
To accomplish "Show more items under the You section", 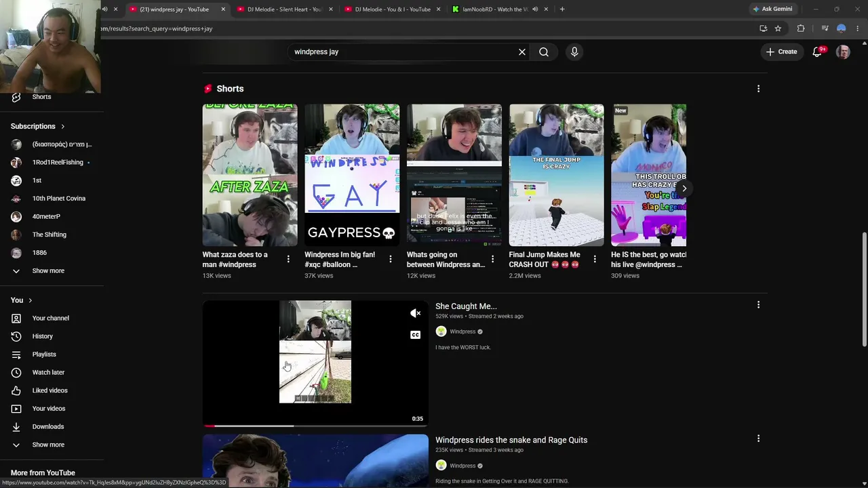I will click(x=48, y=445).
